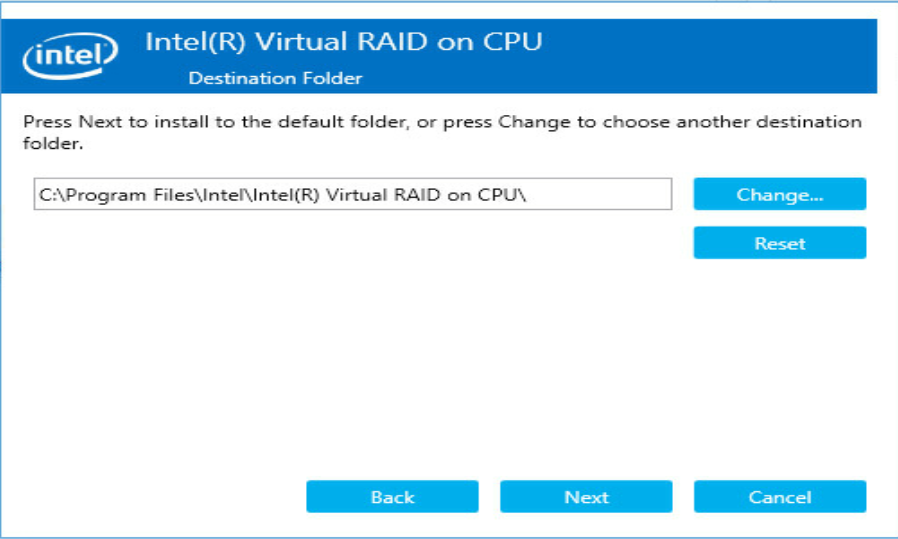Place cursor after 'CPU\' at path end
The height and width of the screenshot is (539, 898).
pyautogui.click(x=527, y=195)
